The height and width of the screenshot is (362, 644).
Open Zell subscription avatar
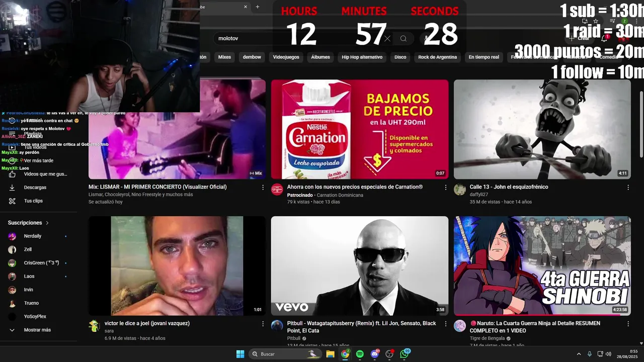(12, 249)
